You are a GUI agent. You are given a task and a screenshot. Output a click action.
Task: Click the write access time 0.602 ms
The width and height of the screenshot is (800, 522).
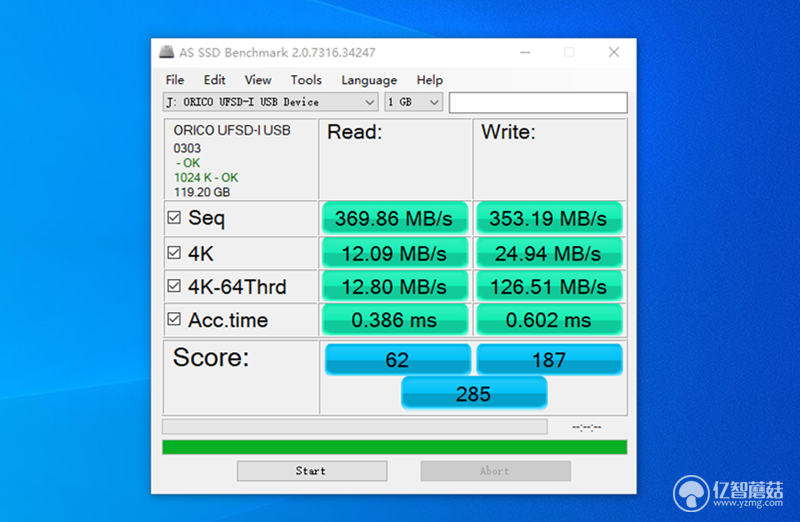coord(549,320)
